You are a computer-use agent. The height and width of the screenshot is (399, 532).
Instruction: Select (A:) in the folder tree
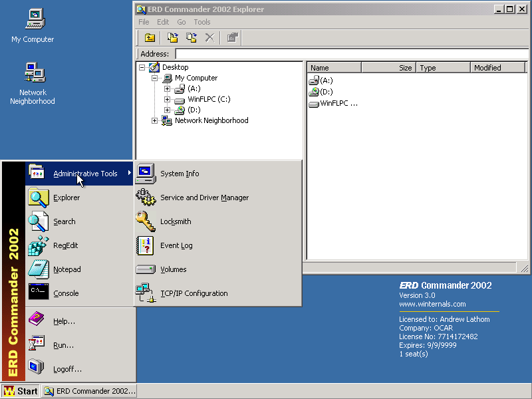pyautogui.click(x=194, y=88)
